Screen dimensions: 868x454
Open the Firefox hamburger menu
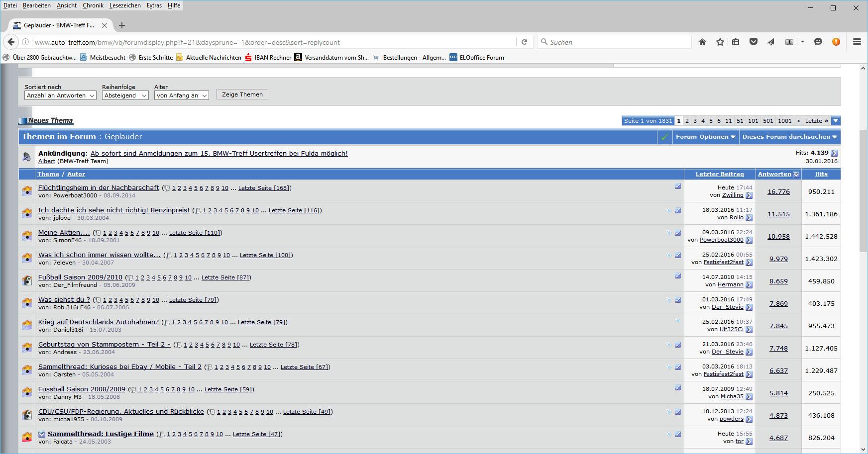click(857, 42)
